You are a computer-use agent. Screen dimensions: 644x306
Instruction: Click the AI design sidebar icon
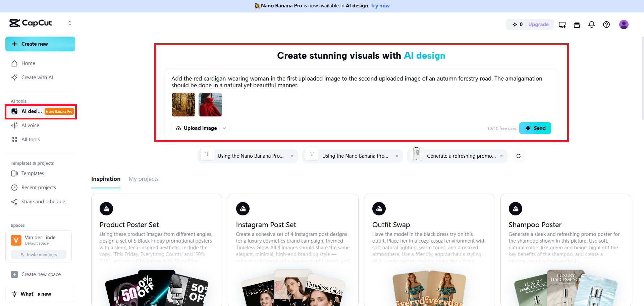[x=14, y=111]
